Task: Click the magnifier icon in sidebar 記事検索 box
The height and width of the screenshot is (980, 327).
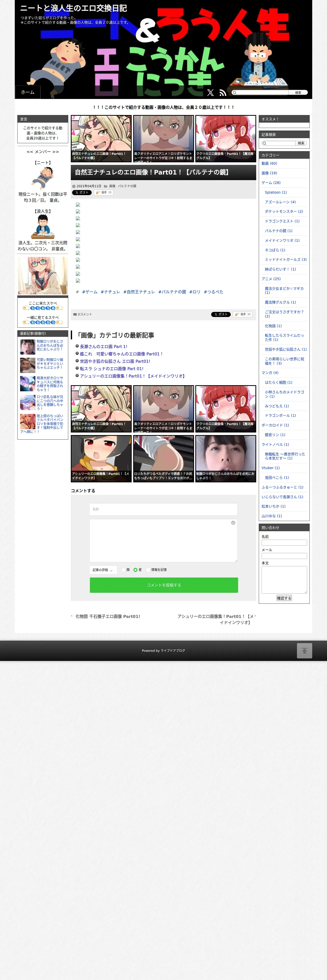Action: point(264,143)
